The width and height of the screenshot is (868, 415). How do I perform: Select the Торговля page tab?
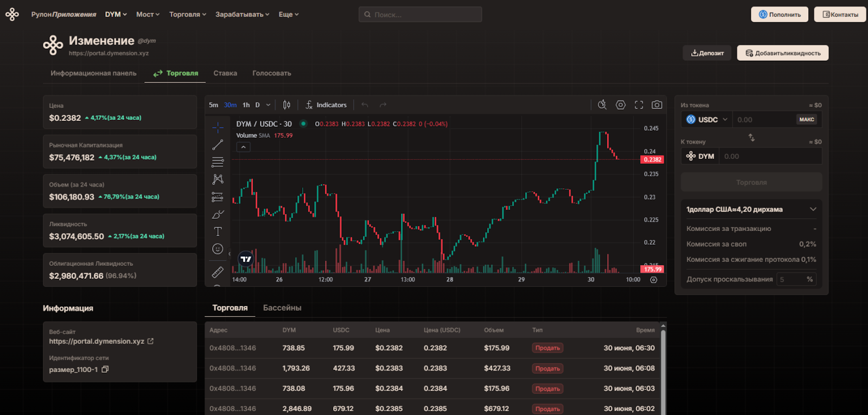(x=176, y=73)
